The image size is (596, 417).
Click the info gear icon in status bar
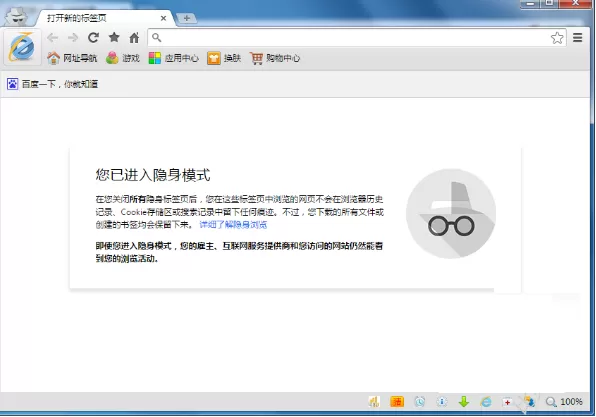coord(442,401)
